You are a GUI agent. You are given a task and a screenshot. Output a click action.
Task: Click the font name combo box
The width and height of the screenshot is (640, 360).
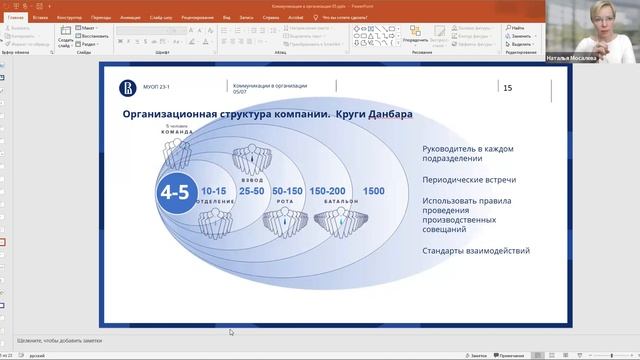pos(141,31)
